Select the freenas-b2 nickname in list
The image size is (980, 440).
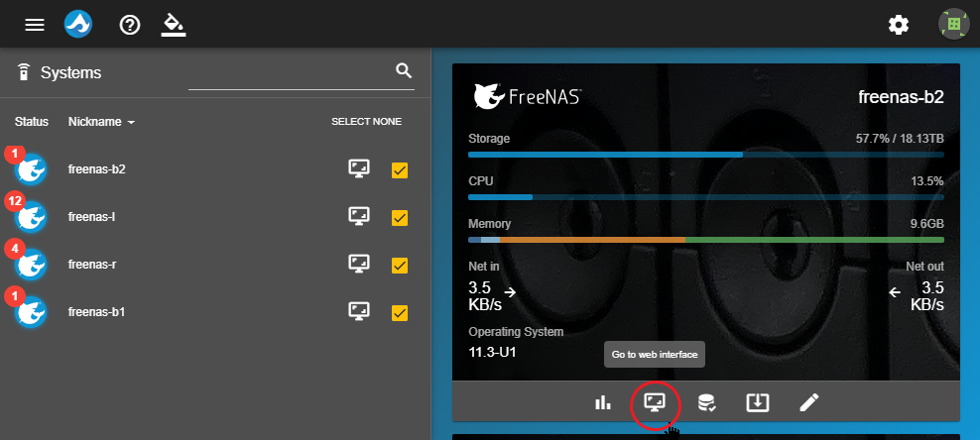[97, 169]
